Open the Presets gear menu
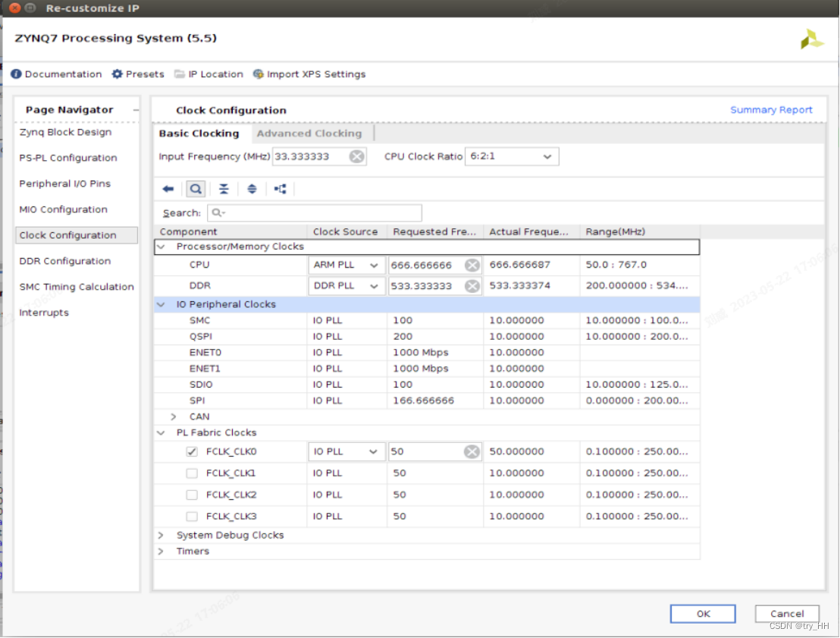840x638 pixels. coord(138,74)
